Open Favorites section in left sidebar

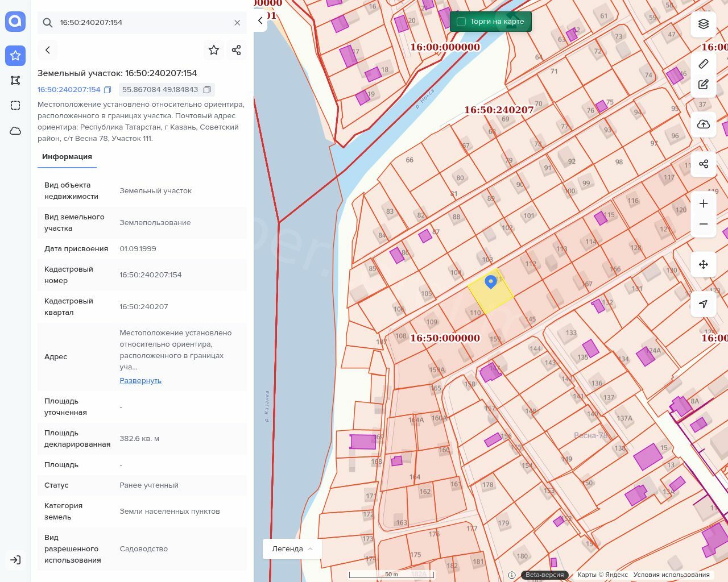15,56
